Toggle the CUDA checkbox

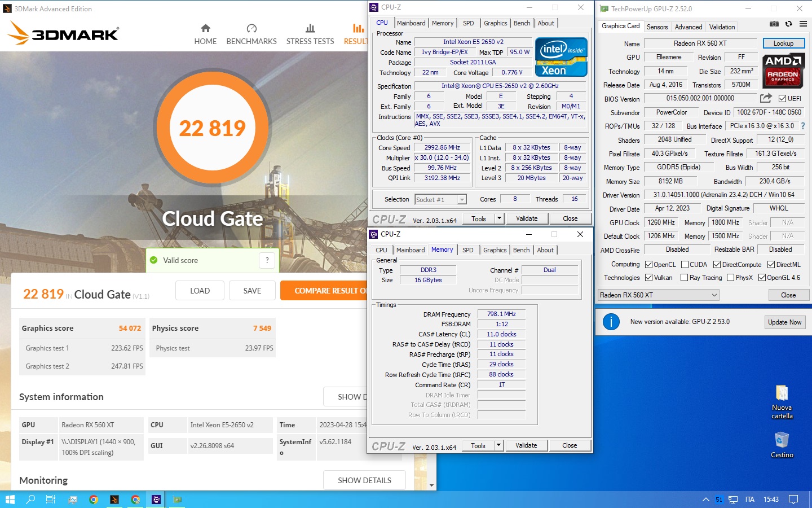685,265
